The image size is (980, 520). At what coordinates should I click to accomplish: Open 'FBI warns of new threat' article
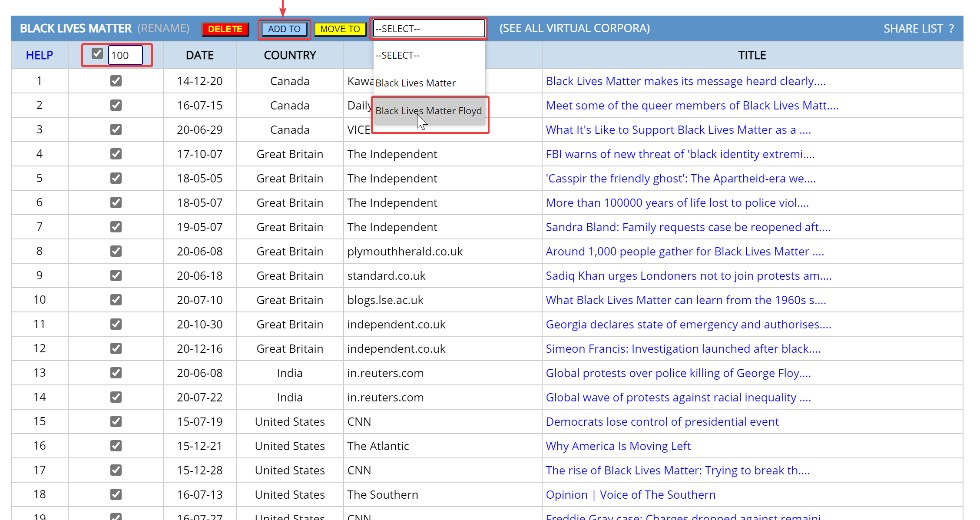pos(680,154)
